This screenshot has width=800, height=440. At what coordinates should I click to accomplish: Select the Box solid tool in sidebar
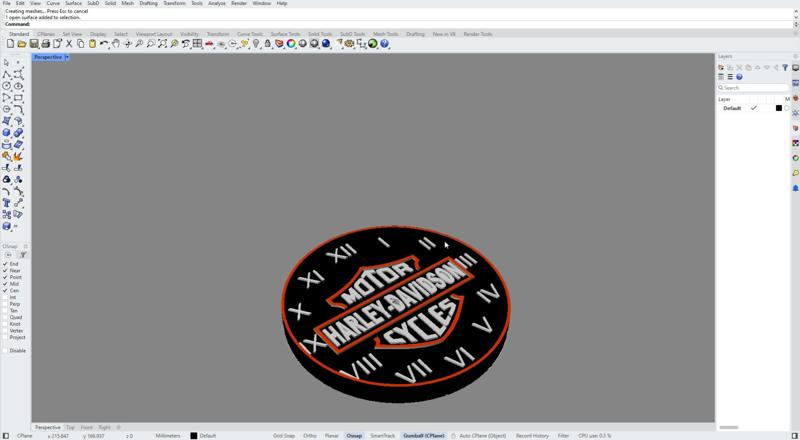pos(6,132)
